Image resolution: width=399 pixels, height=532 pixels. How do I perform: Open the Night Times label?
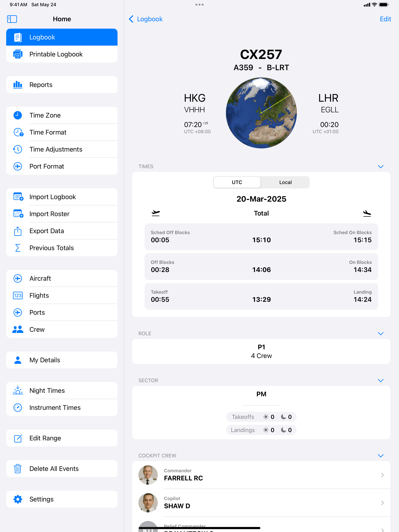point(47,390)
